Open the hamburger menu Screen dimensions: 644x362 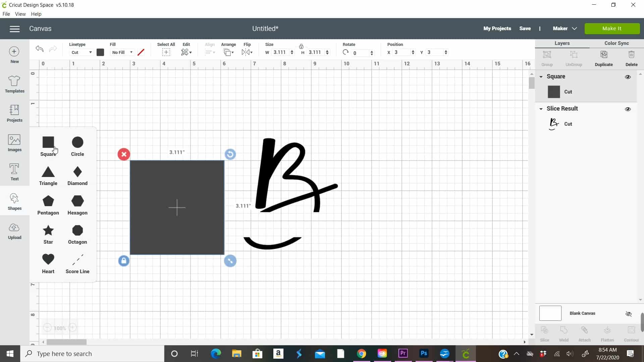[x=14, y=29]
